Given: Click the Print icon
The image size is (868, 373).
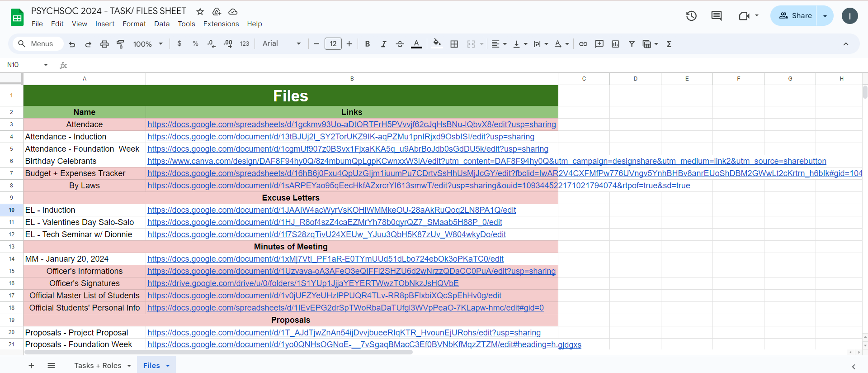Looking at the screenshot, I should click(104, 44).
